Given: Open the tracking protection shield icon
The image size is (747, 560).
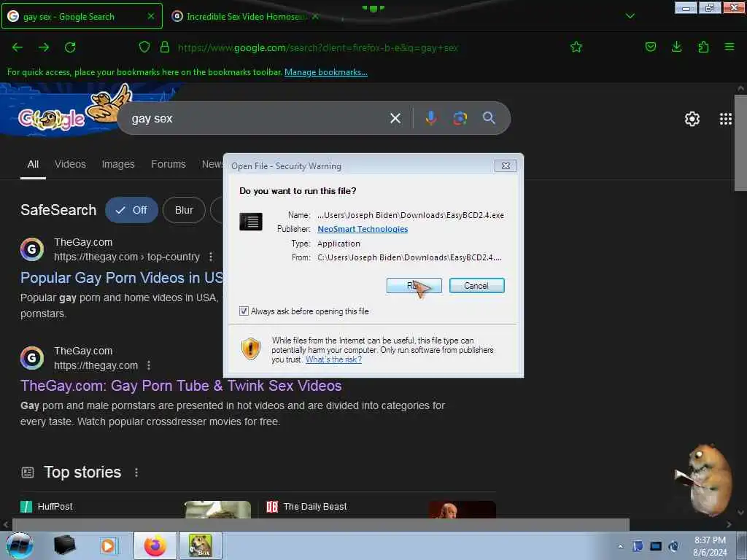Looking at the screenshot, I should (x=144, y=47).
